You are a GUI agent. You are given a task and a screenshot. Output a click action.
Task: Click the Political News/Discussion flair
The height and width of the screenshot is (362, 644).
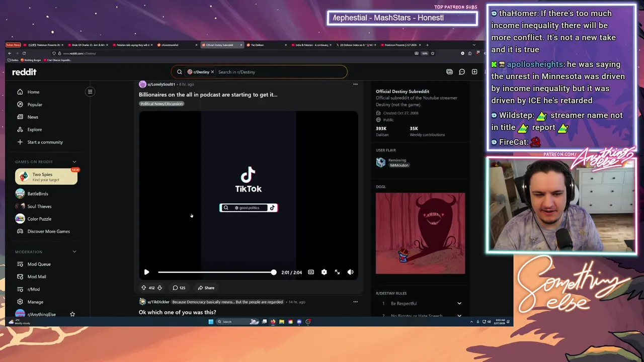tap(162, 104)
